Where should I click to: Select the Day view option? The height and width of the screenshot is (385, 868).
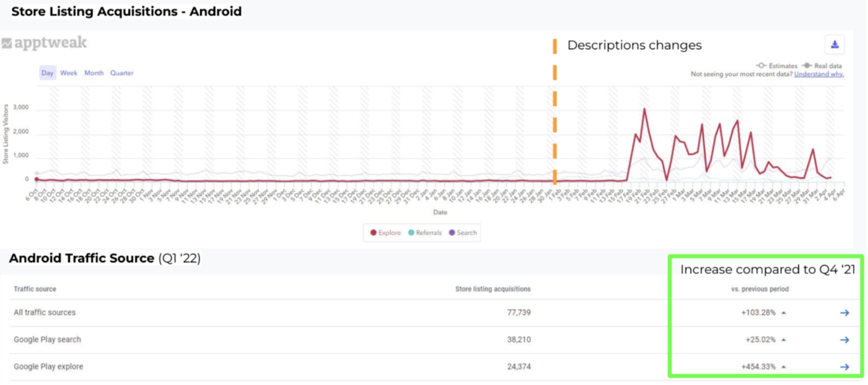[x=47, y=73]
